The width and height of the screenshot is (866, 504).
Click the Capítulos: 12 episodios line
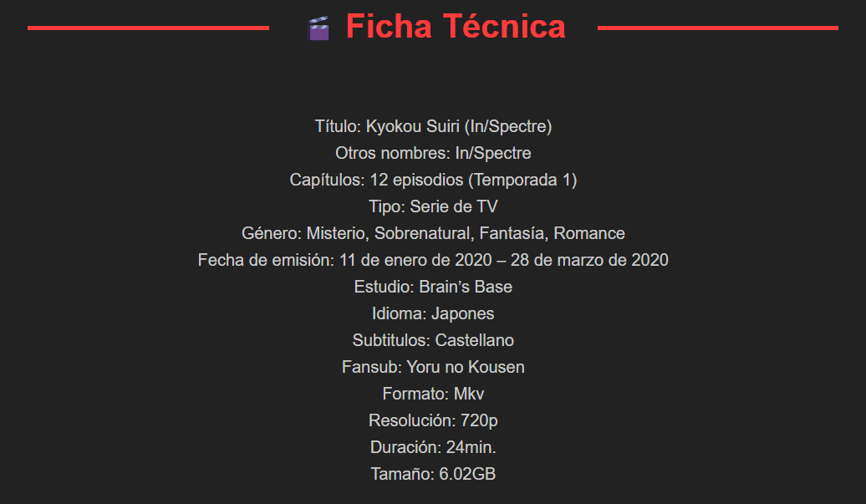[433, 181]
